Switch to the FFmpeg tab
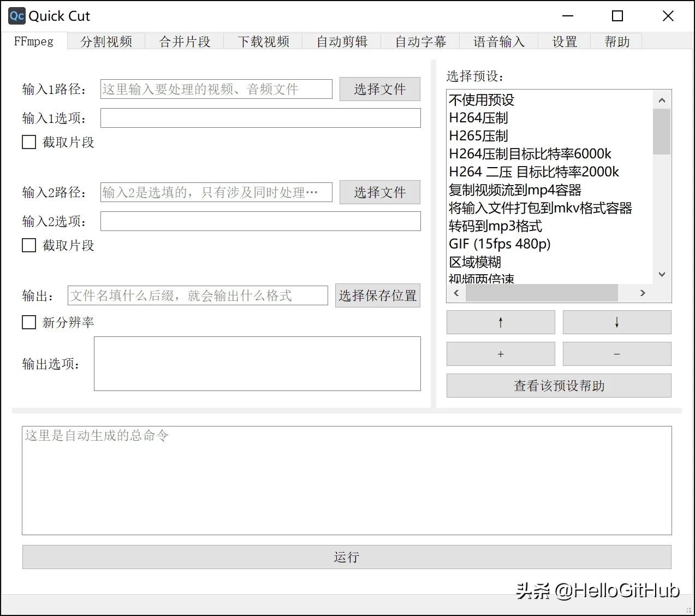695x616 pixels. click(x=34, y=42)
